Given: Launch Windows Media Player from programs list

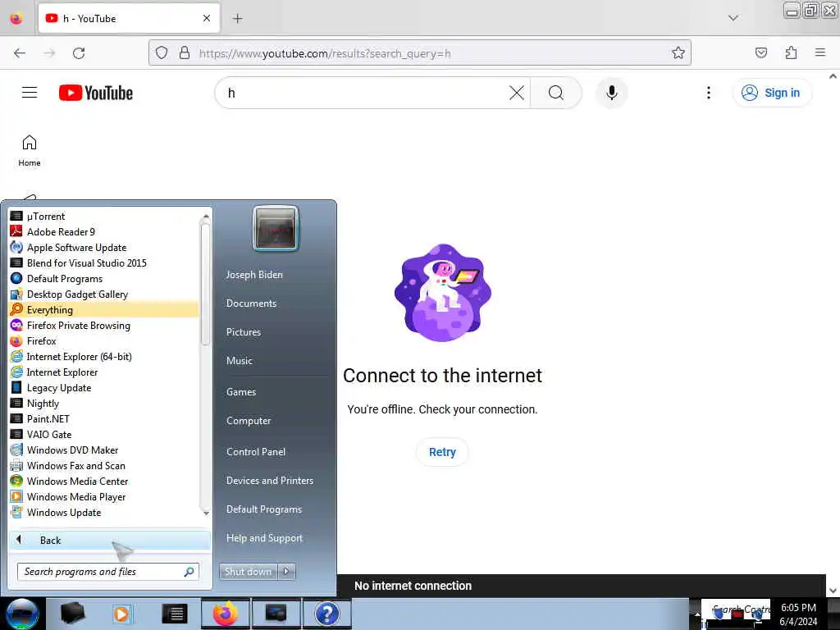Looking at the screenshot, I should pyautogui.click(x=104, y=496).
